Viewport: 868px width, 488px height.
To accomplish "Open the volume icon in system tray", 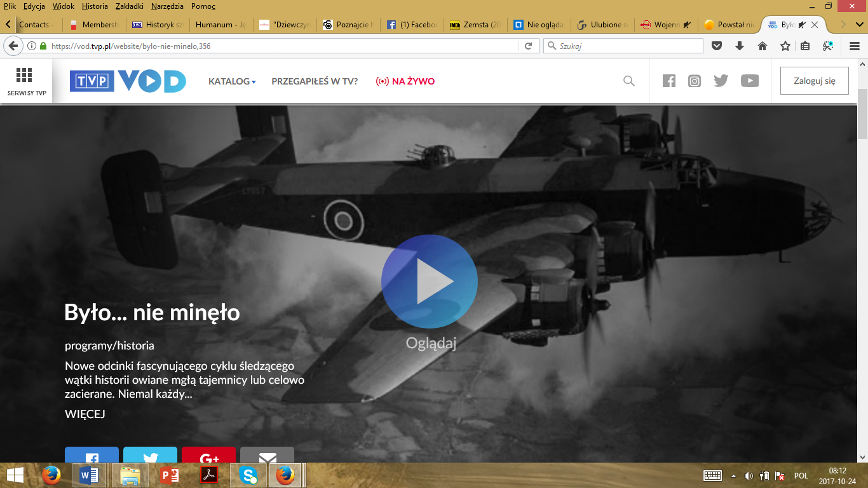I will (749, 476).
